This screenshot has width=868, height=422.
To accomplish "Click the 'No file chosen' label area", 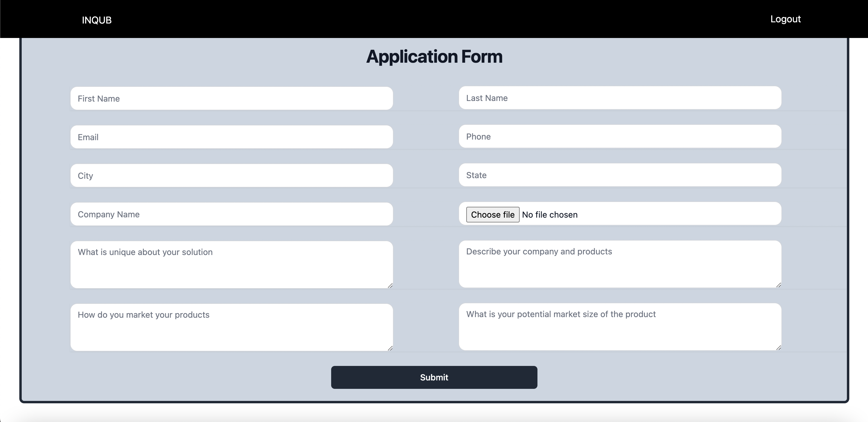I will (x=550, y=215).
